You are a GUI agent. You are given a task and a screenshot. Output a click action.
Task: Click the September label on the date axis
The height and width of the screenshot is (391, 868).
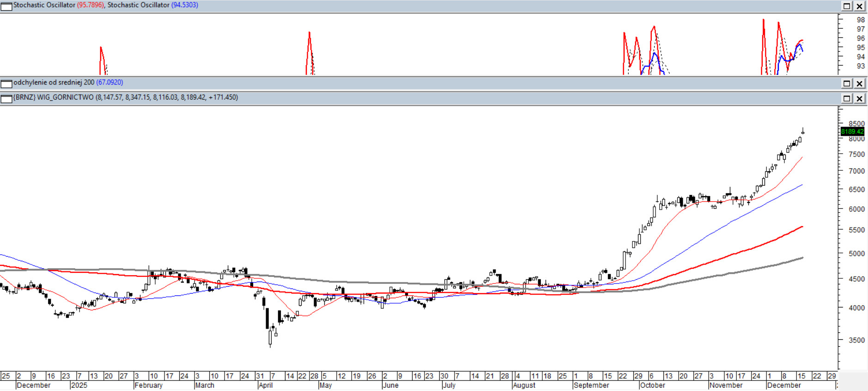pyautogui.click(x=591, y=385)
